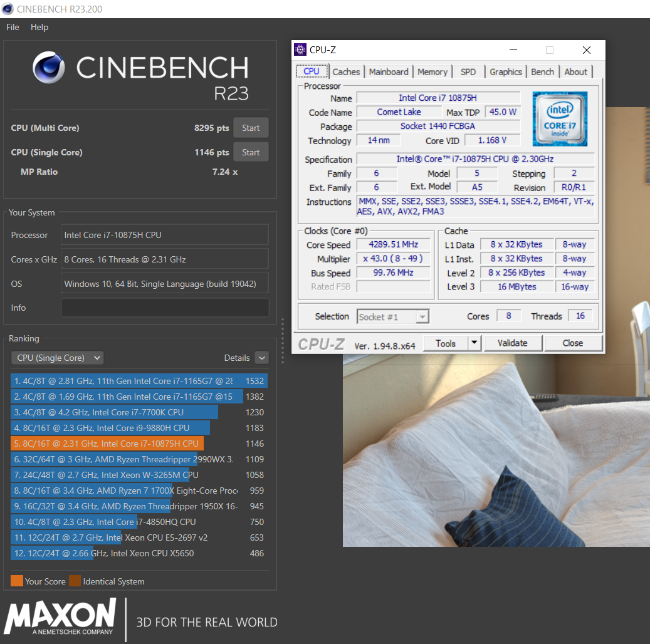Click the OS field showing Windows 10

(x=165, y=284)
